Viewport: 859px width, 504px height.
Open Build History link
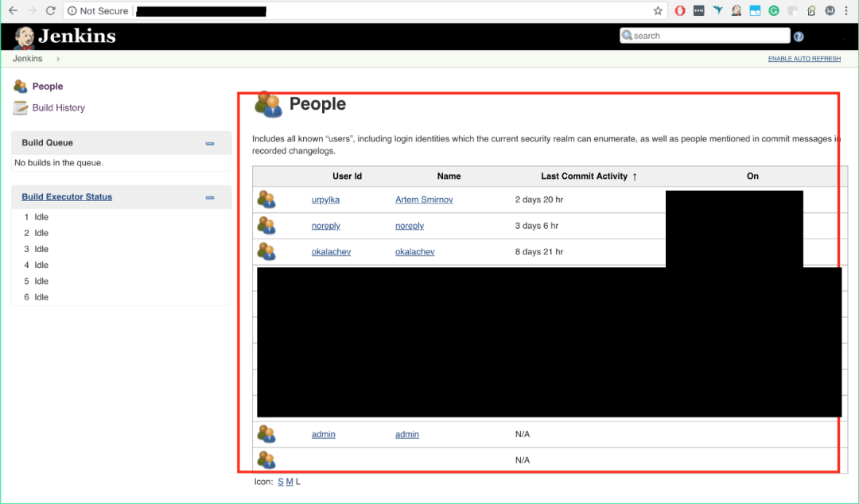[59, 108]
